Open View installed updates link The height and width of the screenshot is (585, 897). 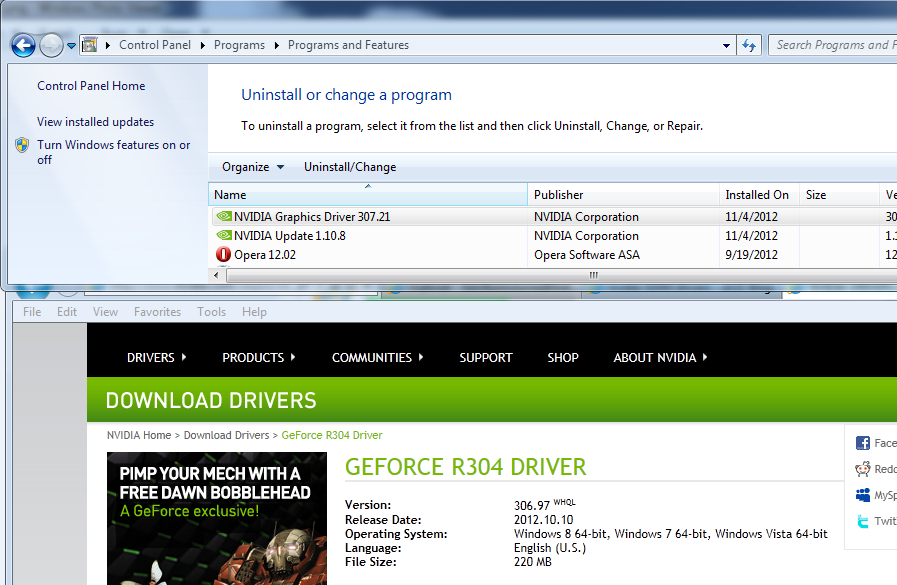(96, 122)
